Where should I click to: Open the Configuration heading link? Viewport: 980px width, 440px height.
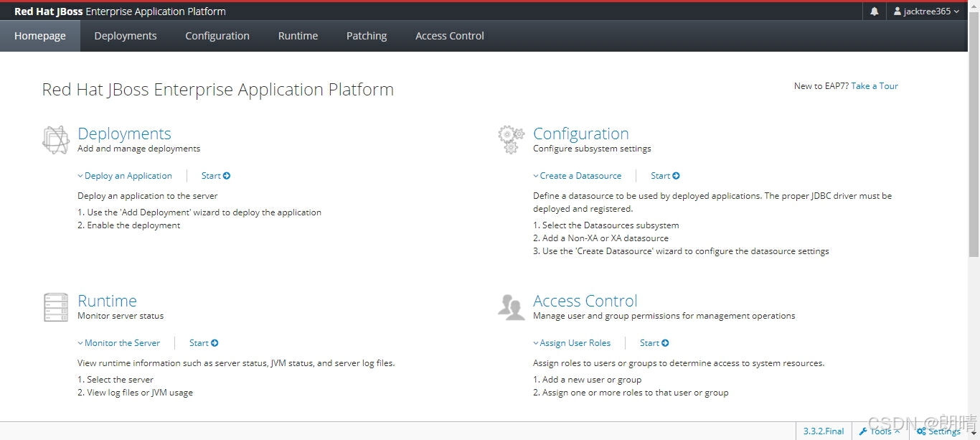pyautogui.click(x=581, y=134)
